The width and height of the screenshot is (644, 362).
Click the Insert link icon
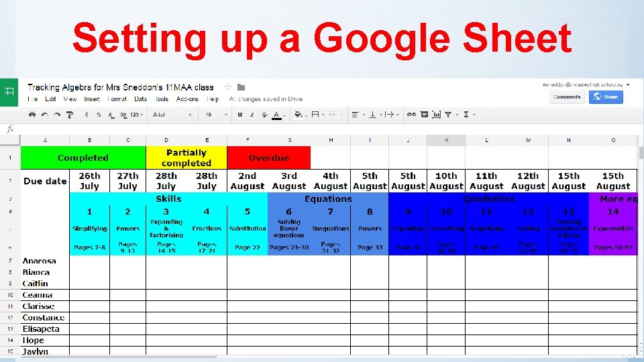(411, 115)
